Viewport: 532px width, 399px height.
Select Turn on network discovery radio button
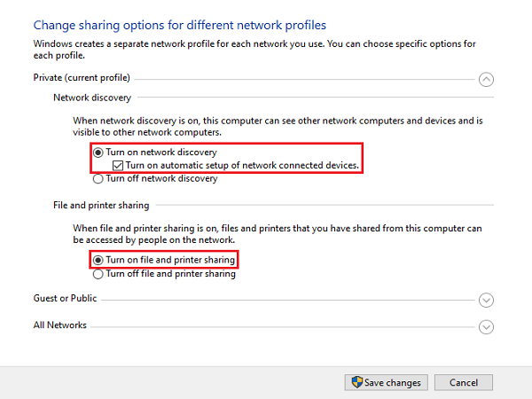pos(98,153)
